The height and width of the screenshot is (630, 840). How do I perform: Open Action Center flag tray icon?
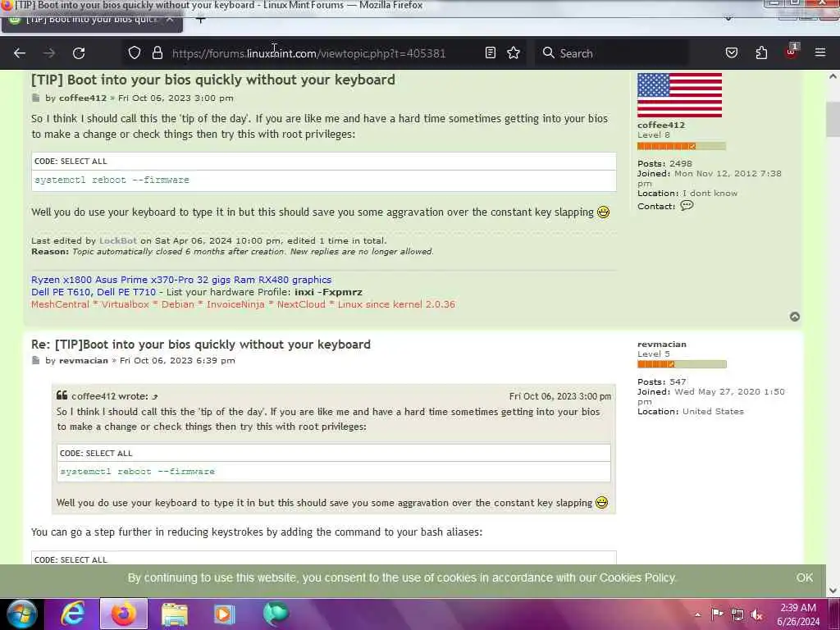[717, 614]
